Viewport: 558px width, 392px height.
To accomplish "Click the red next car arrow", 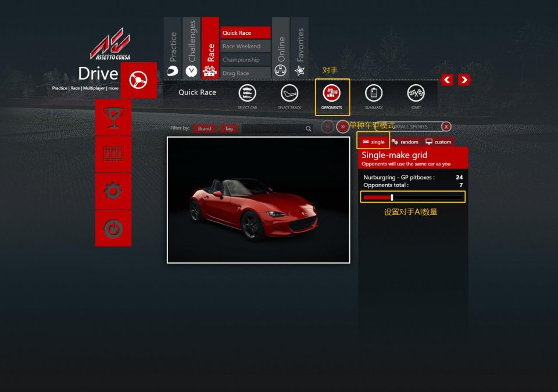I will [343, 127].
